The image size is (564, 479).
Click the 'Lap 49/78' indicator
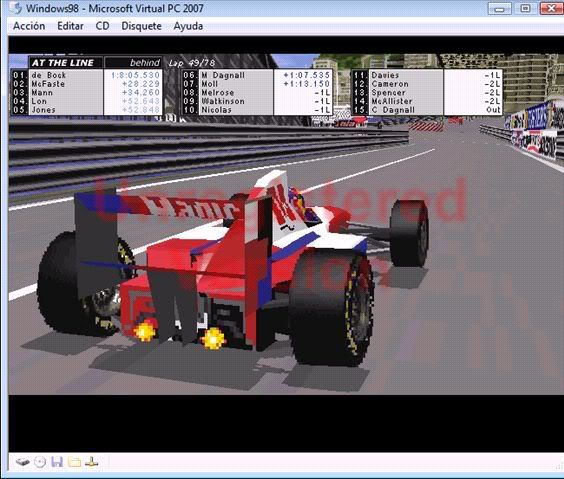click(192, 63)
